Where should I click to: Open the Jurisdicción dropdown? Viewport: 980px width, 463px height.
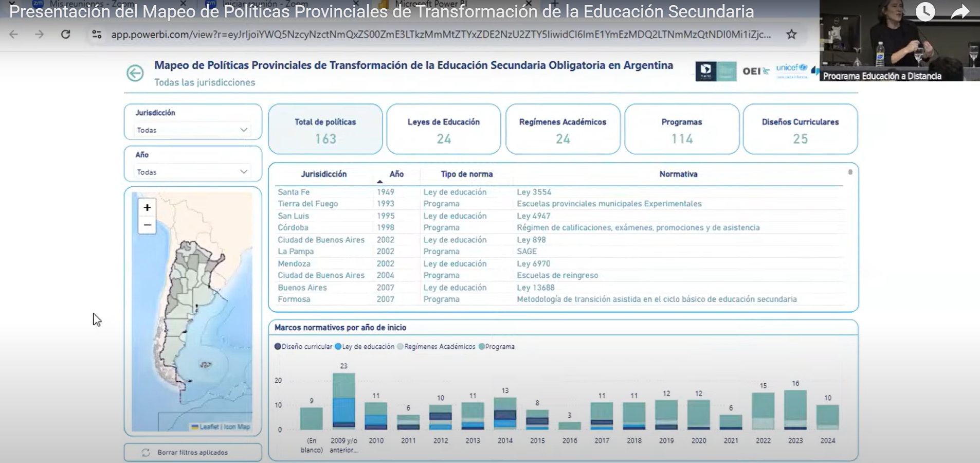(x=192, y=130)
